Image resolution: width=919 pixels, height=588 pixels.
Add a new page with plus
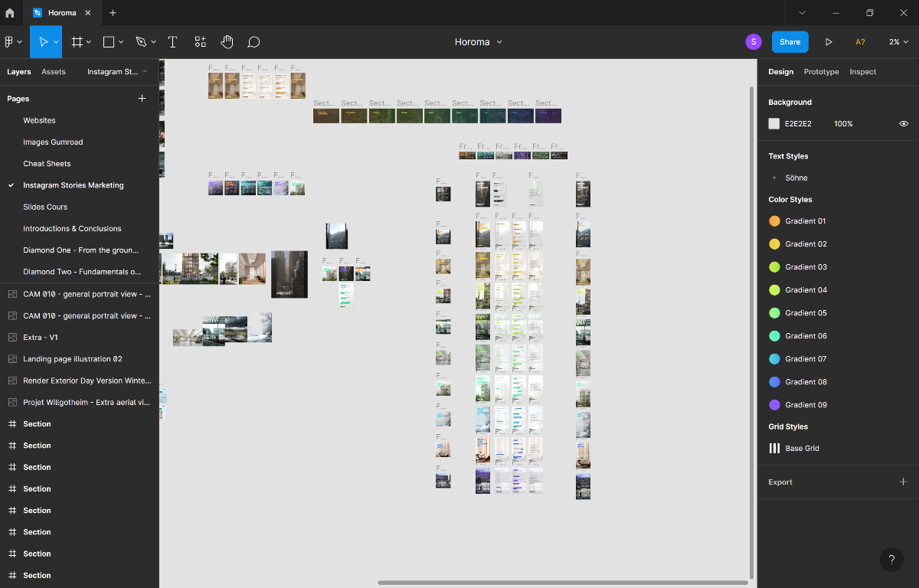(x=142, y=98)
